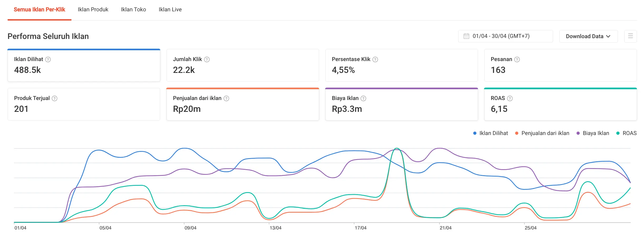Open the Iklan Live tab
This screenshot has height=240, width=644.
click(x=170, y=9)
